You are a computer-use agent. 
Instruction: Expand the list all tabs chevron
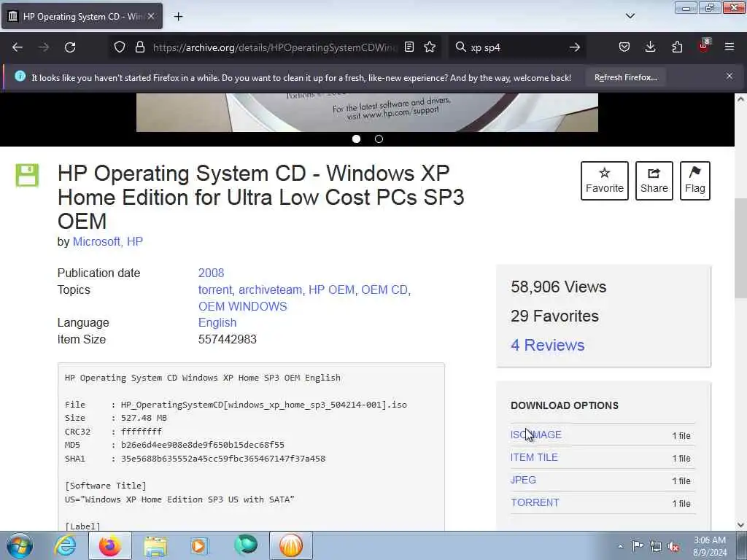[x=630, y=16]
